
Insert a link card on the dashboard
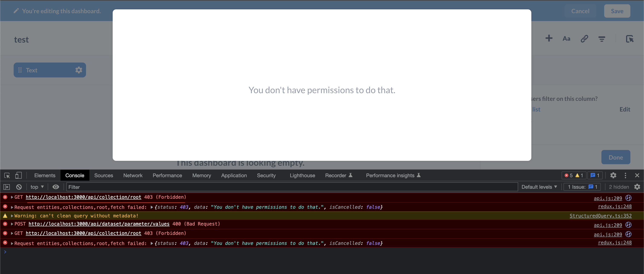585,39
